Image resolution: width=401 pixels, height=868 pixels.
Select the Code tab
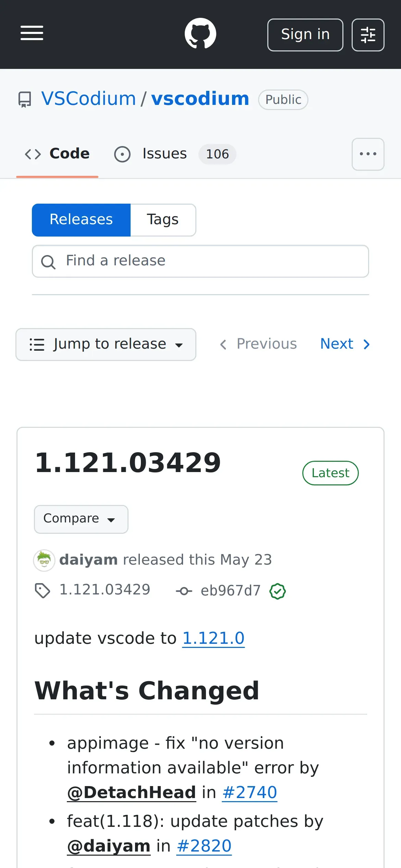coord(57,154)
